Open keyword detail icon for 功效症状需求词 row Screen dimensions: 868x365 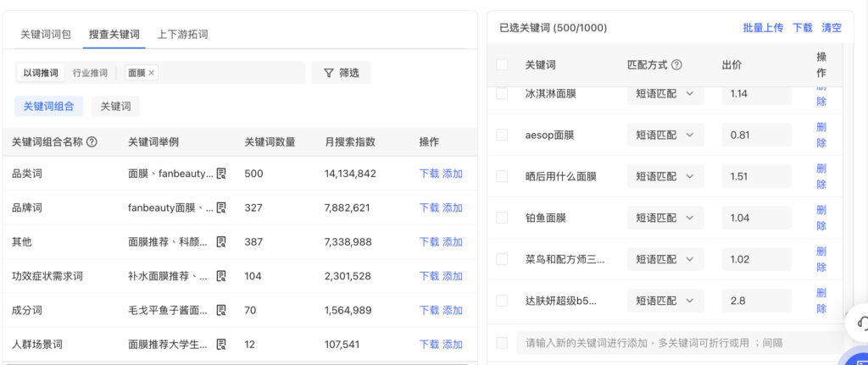click(x=221, y=276)
